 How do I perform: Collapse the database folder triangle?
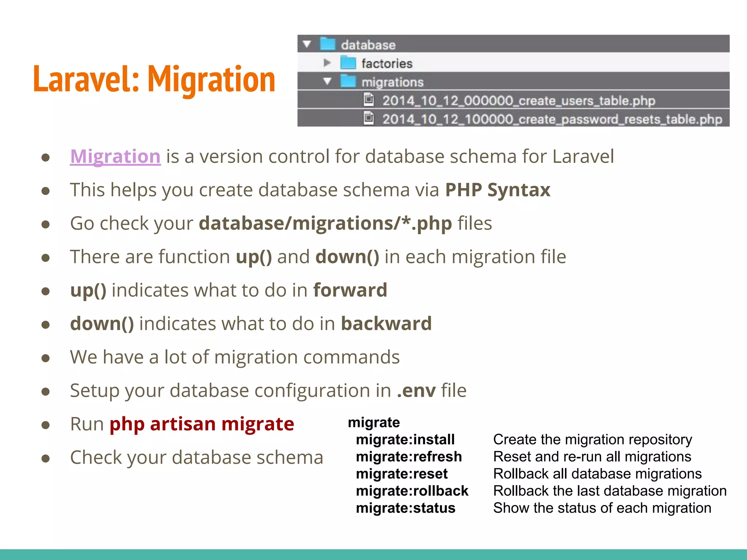[307, 44]
